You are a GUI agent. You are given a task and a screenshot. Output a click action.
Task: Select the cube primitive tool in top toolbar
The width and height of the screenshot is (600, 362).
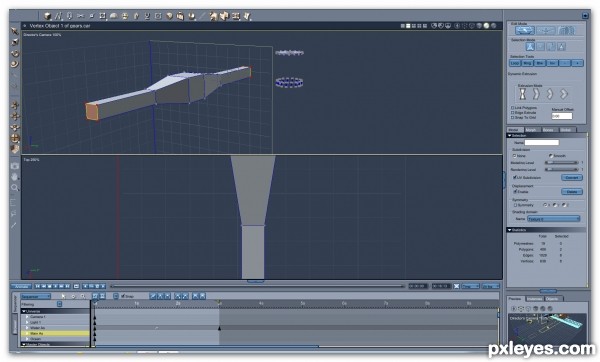click(47, 16)
